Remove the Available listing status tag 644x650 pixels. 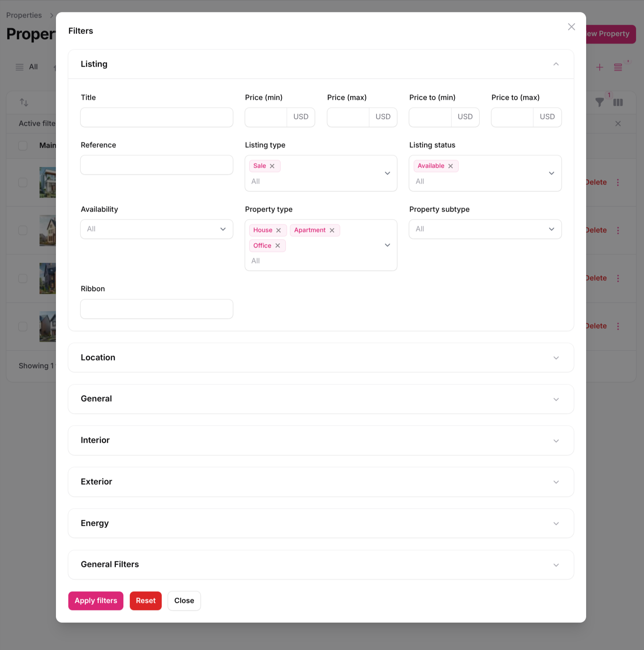[x=450, y=166]
